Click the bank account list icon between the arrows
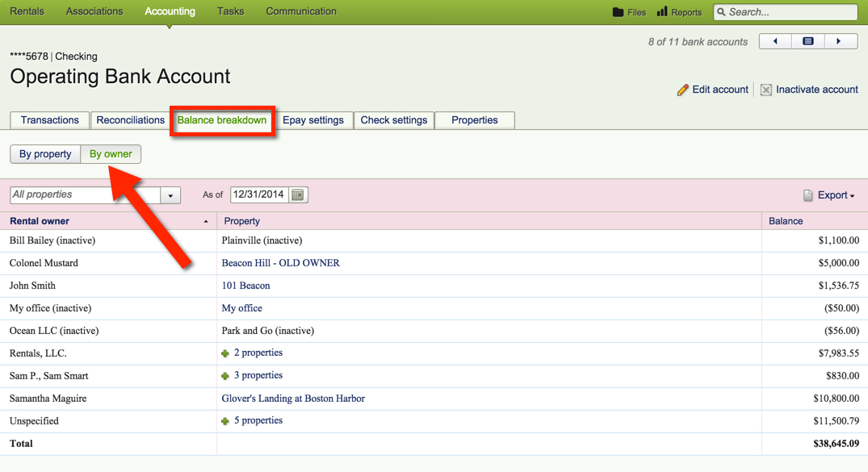 (807, 40)
